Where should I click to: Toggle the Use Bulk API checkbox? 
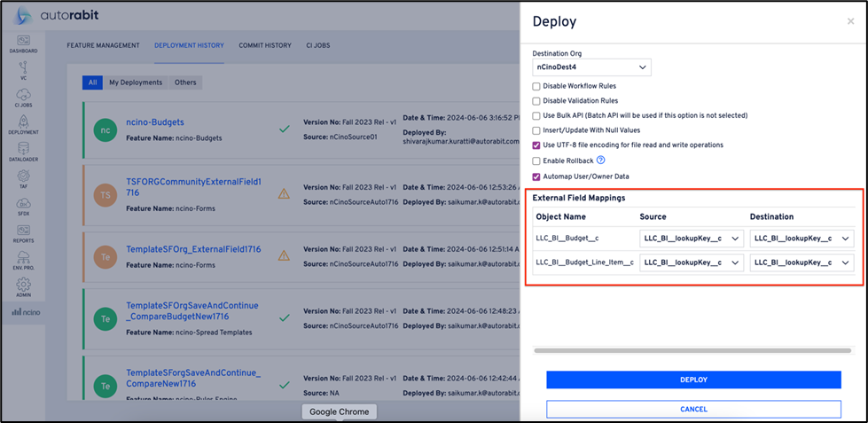pyautogui.click(x=536, y=115)
